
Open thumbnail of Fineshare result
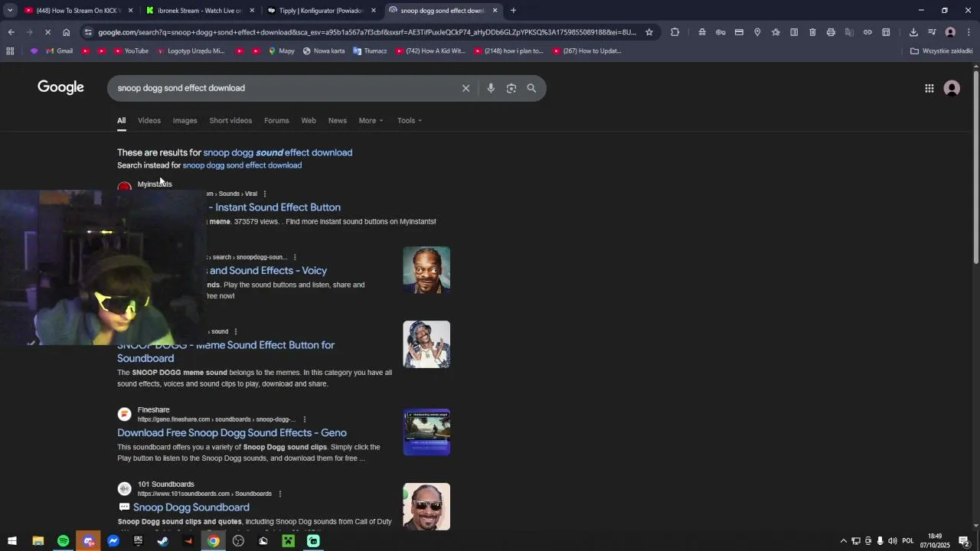pos(426,432)
